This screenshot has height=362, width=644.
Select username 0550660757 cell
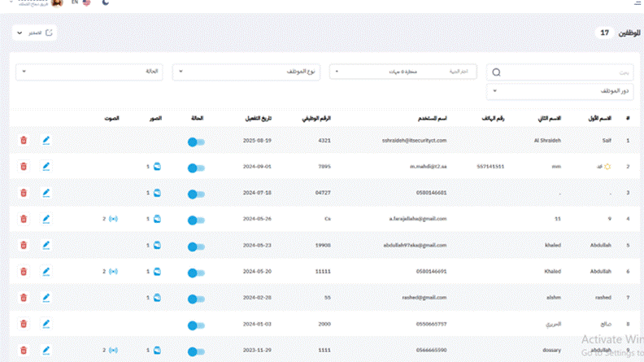(431, 325)
